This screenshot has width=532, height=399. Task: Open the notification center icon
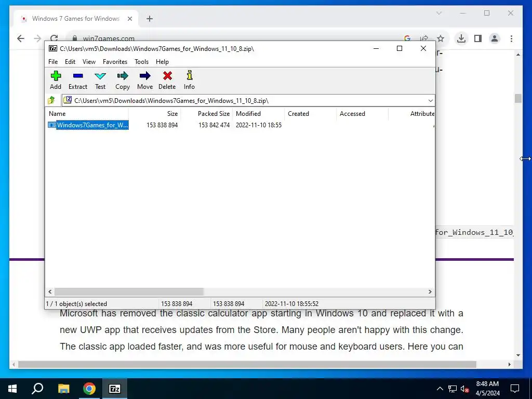(x=515, y=389)
